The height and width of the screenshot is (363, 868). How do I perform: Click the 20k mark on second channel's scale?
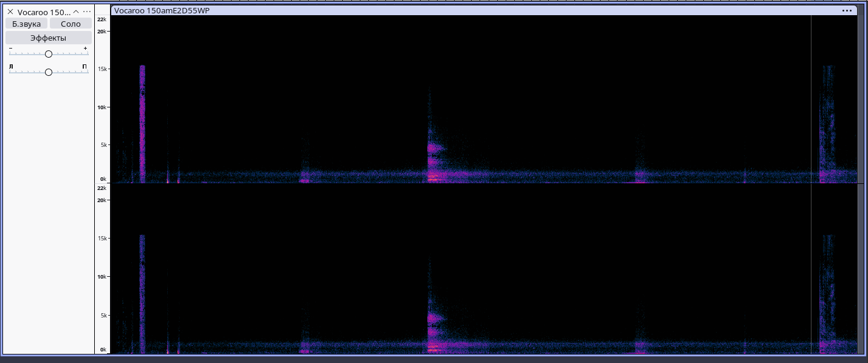[103, 200]
